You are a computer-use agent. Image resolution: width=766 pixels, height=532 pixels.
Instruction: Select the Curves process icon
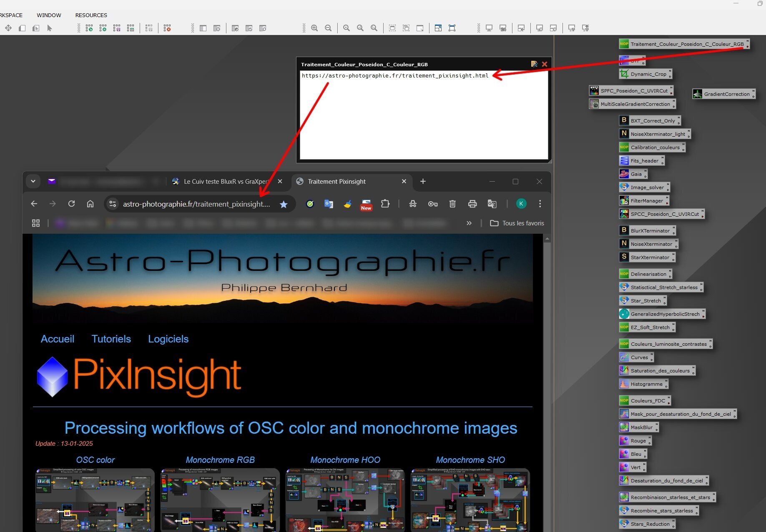(x=636, y=357)
